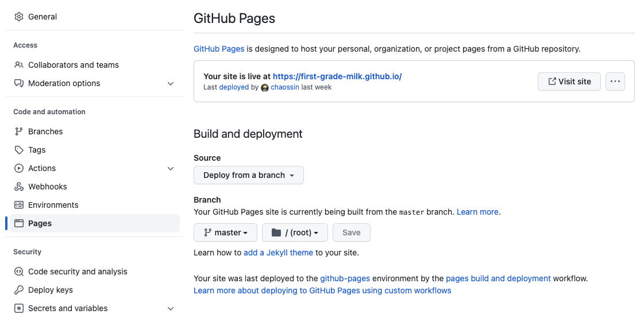Open General settings page
644x318 pixels.
point(95,17)
